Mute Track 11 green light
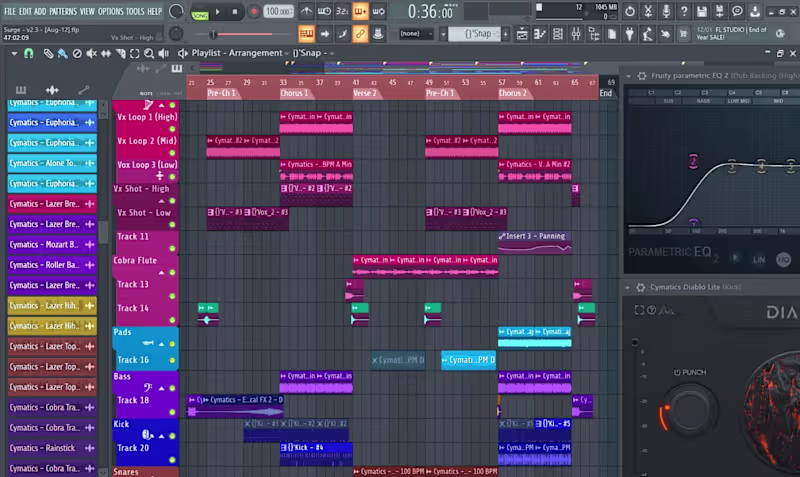 pos(172,248)
